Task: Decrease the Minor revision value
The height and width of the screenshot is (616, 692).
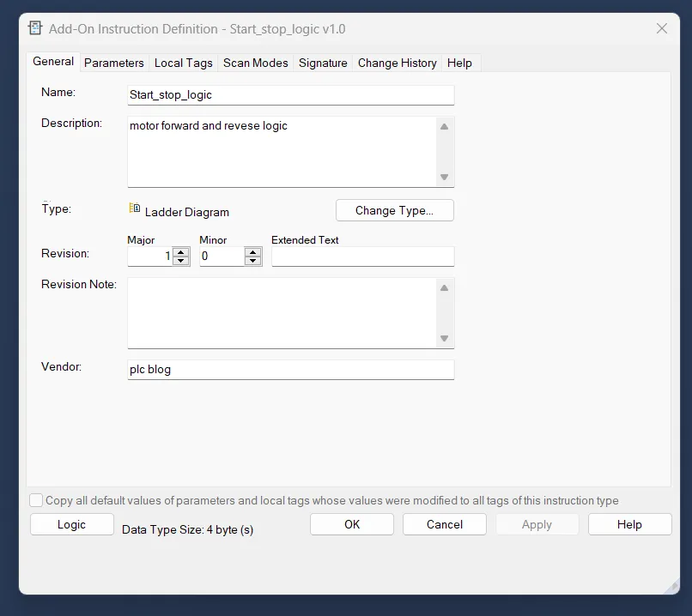Action: 253,261
